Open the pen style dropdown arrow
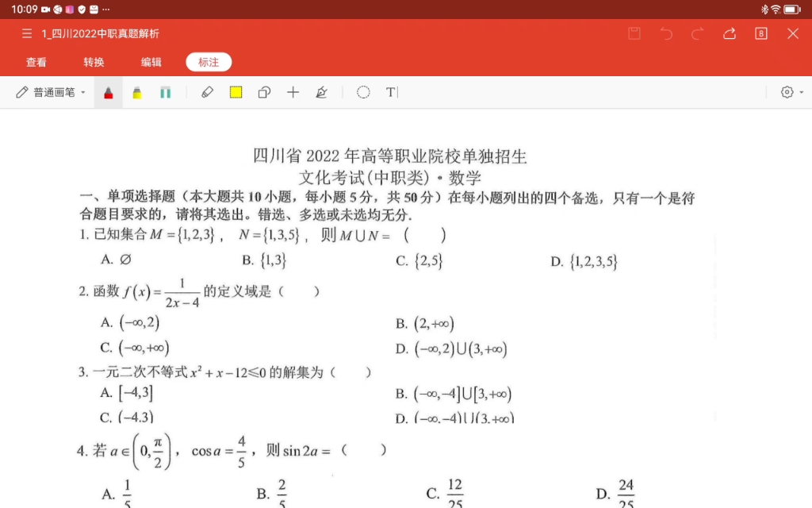 tap(84, 92)
